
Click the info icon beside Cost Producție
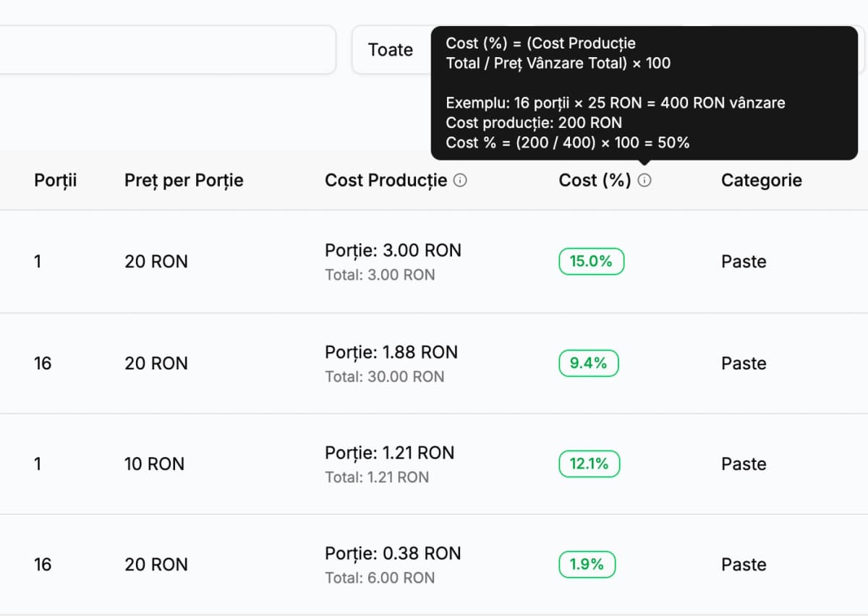[x=460, y=181]
